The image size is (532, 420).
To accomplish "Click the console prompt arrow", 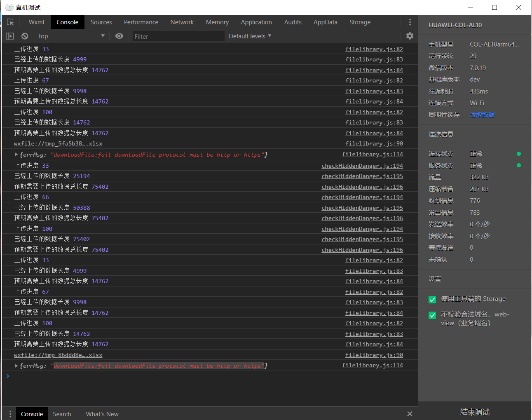I will (x=8, y=376).
